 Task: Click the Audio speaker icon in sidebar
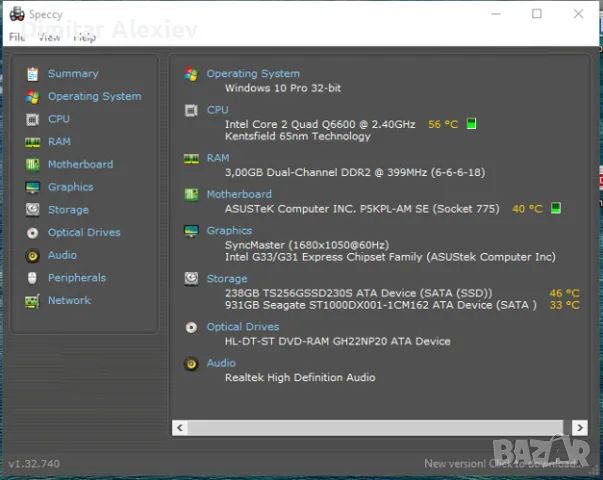(x=32, y=255)
